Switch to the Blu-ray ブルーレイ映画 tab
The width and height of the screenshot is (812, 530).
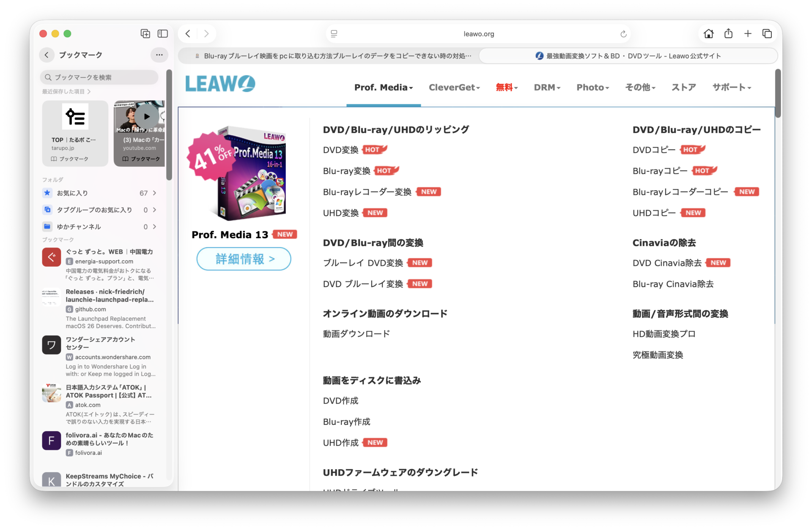pos(330,56)
